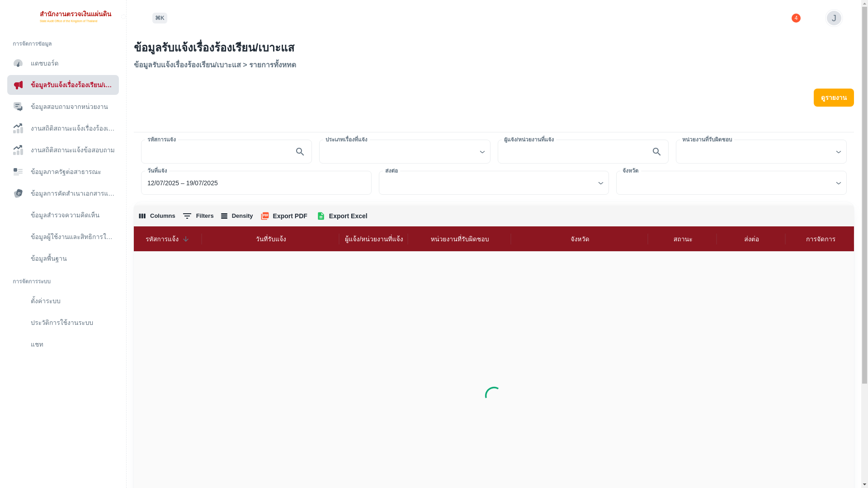Screen dimensions: 868x488
Task: Open งานสถิติสถานะแจ้งเรื่องร้องเรียน chart icon
Action: pyautogui.click(x=18, y=128)
